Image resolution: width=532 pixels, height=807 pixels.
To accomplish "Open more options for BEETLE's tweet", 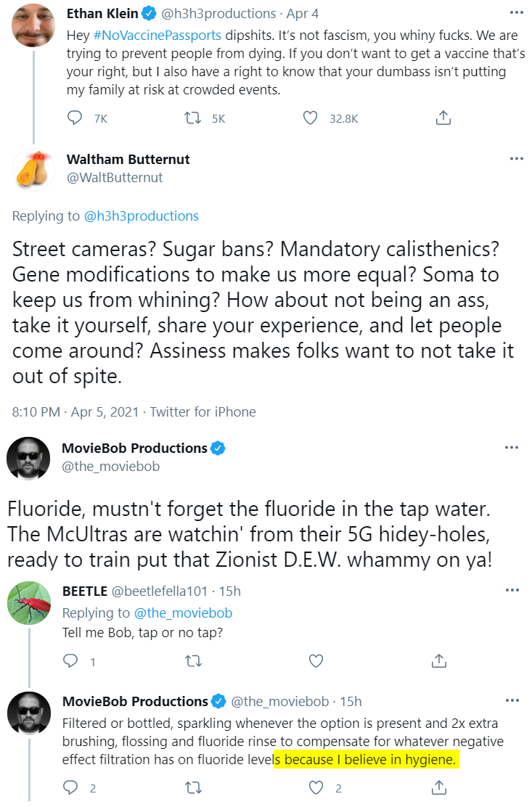I will (512, 590).
